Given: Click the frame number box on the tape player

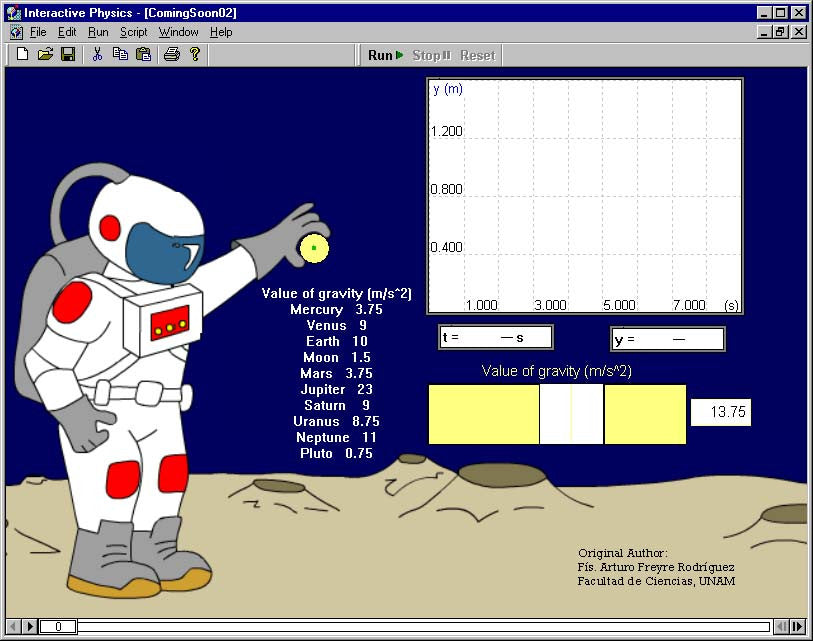Looking at the screenshot, I should [x=58, y=627].
